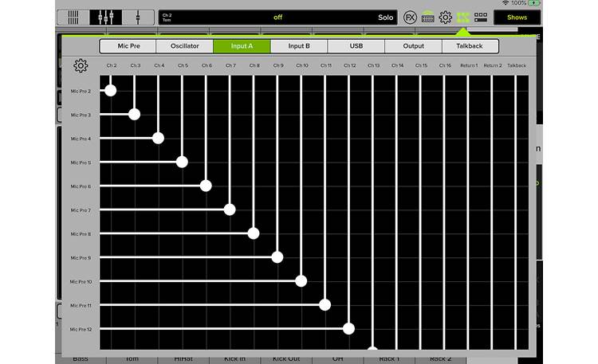Screen dimensions: 598x364
Task: Select the Mic Pre 11 row label
Action: tap(81, 305)
